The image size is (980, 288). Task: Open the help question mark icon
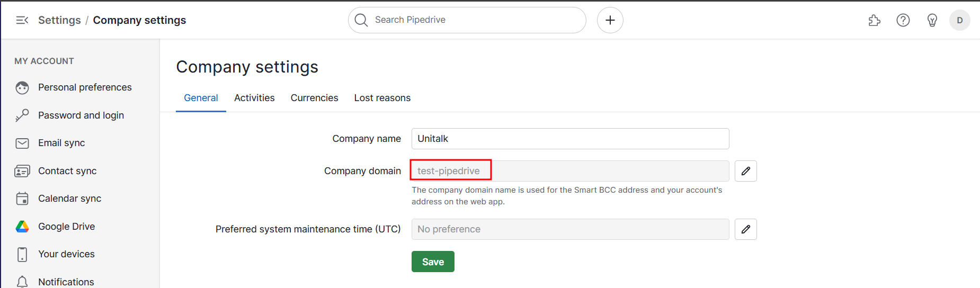click(903, 20)
